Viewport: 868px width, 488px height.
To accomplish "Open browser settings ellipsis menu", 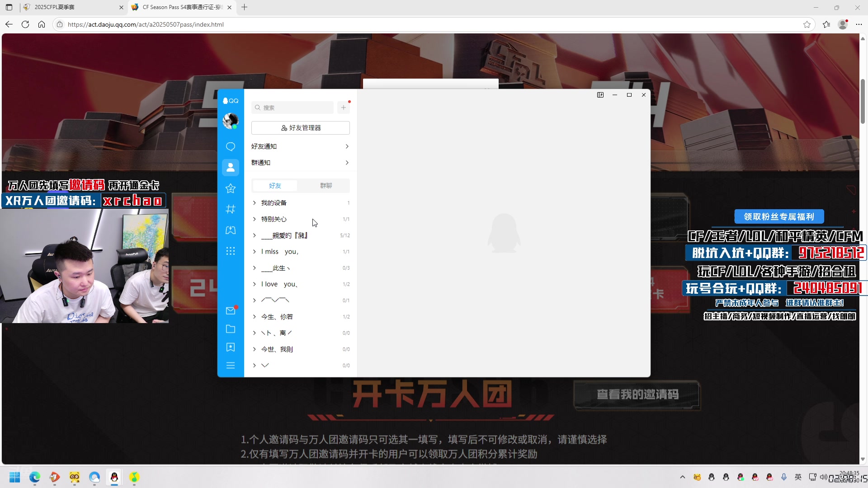I will (x=859, y=24).
